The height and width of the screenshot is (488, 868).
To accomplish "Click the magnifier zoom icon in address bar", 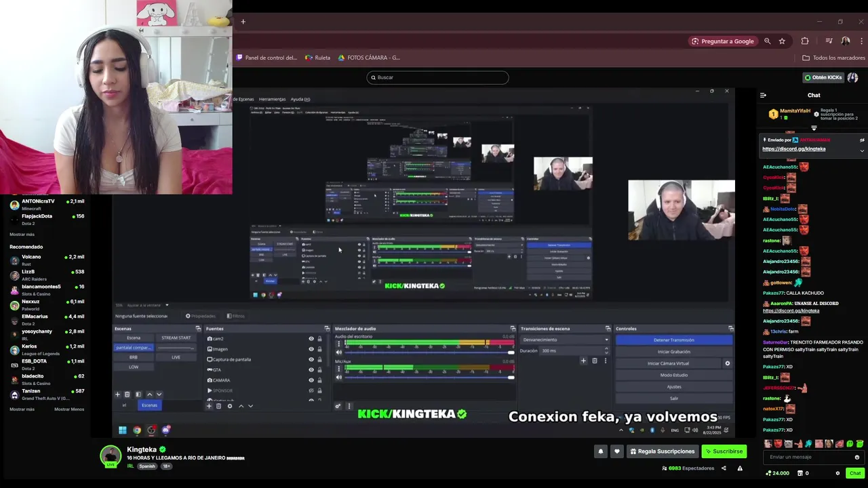I will pos(768,41).
